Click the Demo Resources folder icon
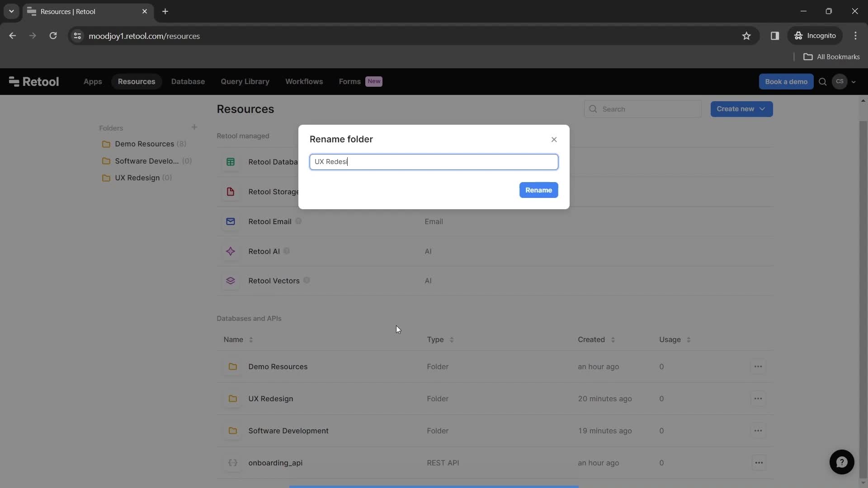The width and height of the screenshot is (868, 488). click(x=107, y=144)
